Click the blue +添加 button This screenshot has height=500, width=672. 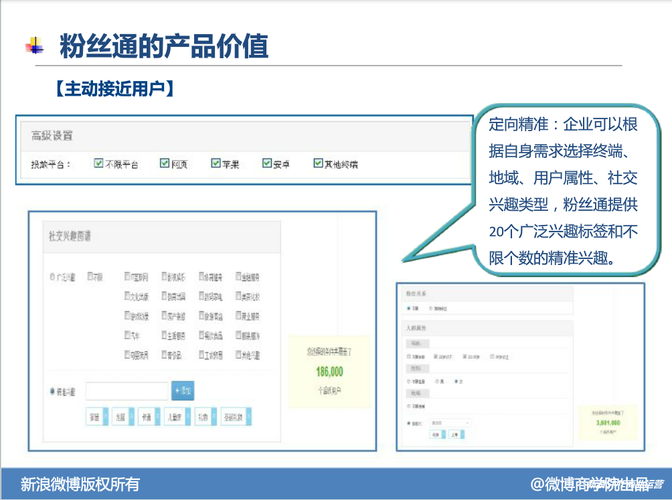point(183,391)
